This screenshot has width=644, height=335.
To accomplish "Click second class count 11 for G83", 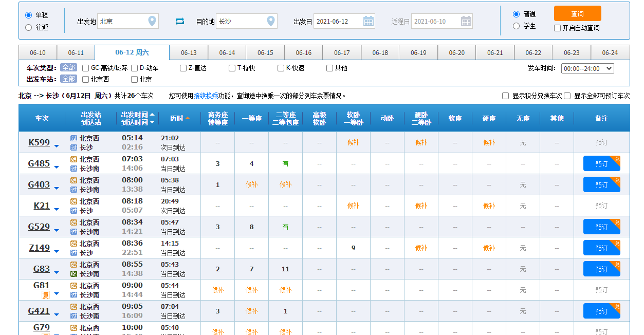I will 285,269.
